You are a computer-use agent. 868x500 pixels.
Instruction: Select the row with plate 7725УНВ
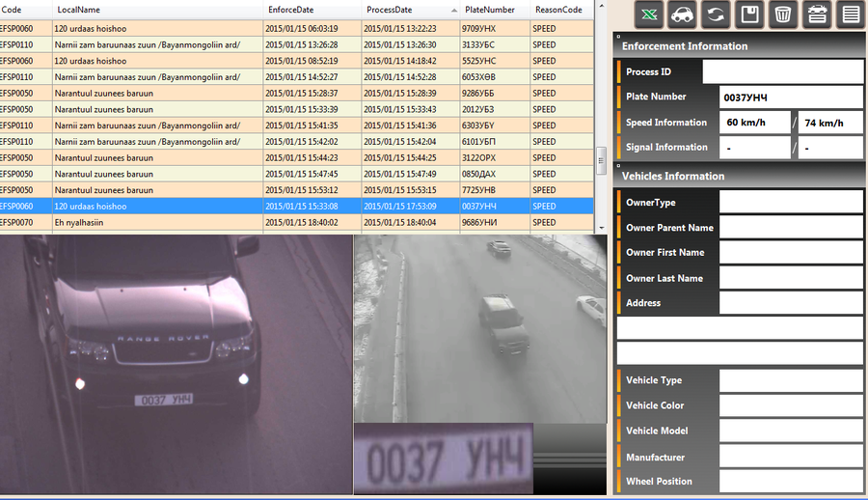click(296, 190)
